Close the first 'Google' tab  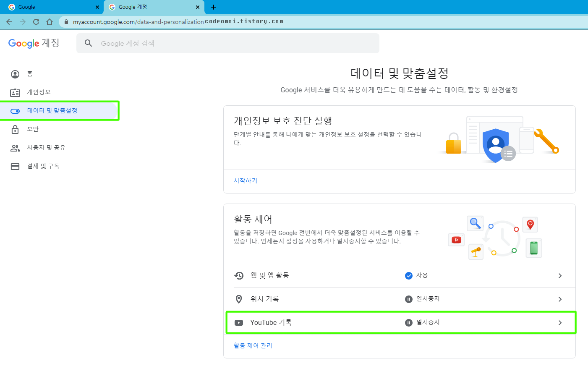pyautogui.click(x=97, y=7)
